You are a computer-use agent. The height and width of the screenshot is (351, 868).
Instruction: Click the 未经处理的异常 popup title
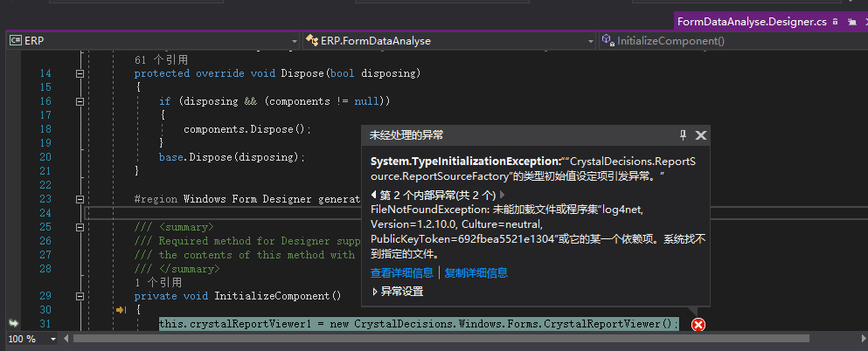(406, 134)
